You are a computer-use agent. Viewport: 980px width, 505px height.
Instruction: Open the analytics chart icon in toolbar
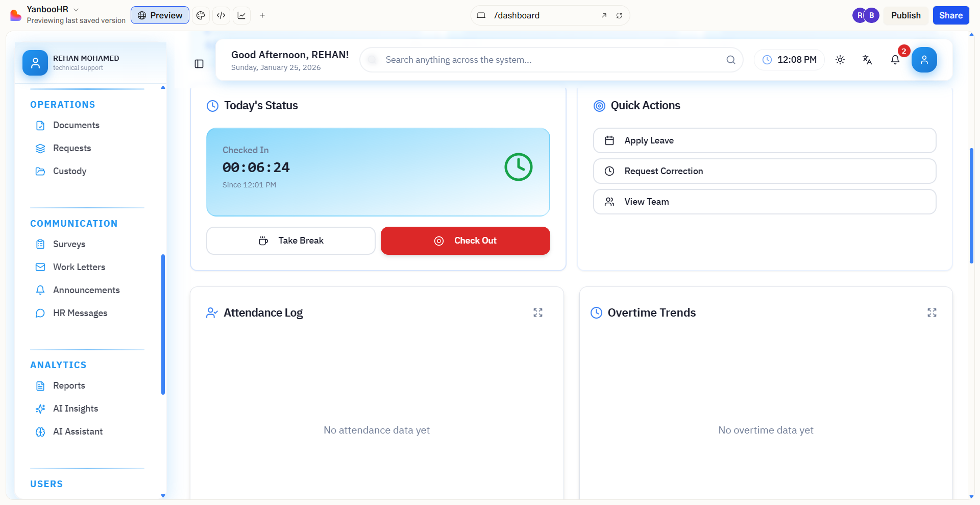241,15
